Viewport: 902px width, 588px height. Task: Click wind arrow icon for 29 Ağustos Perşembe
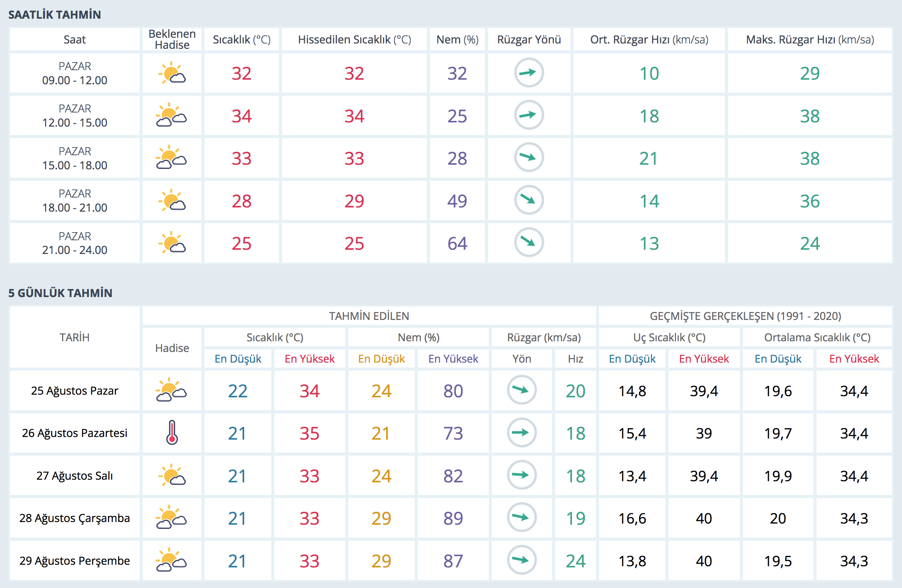tap(522, 560)
